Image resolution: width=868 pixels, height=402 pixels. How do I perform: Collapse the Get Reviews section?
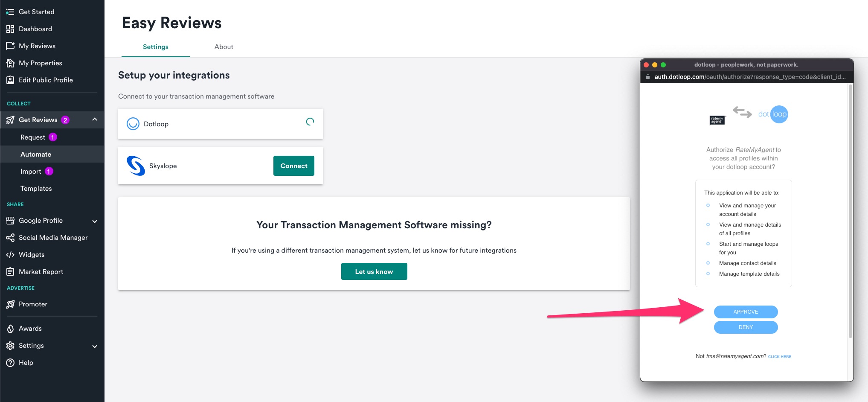click(95, 120)
